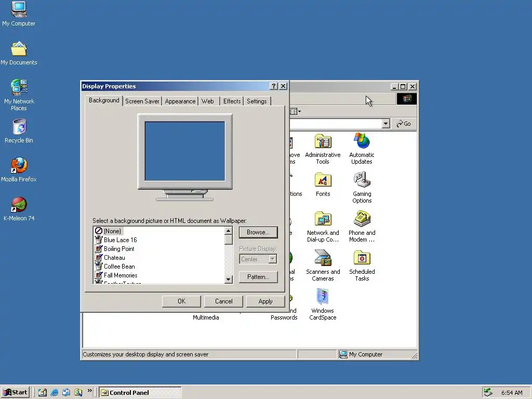Open the Fonts folder icon
Image resolution: width=532 pixels, height=399 pixels.
click(323, 184)
